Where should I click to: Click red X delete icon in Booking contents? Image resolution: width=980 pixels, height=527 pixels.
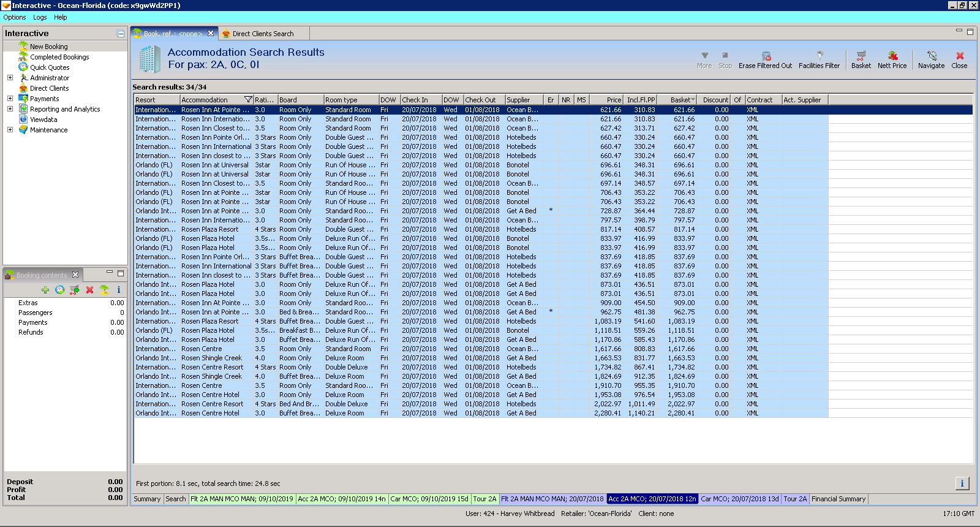point(89,290)
